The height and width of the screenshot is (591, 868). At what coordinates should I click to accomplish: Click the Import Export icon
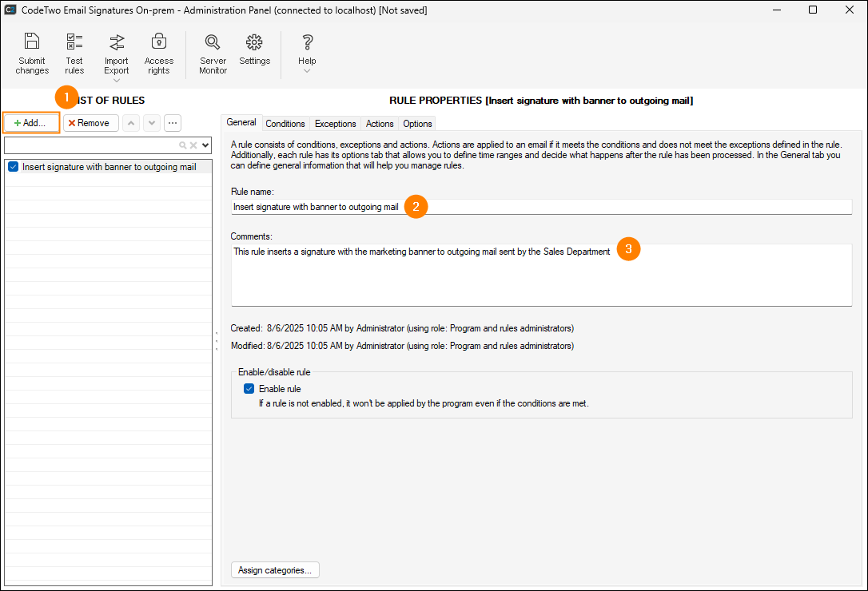click(x=117, y=42)
